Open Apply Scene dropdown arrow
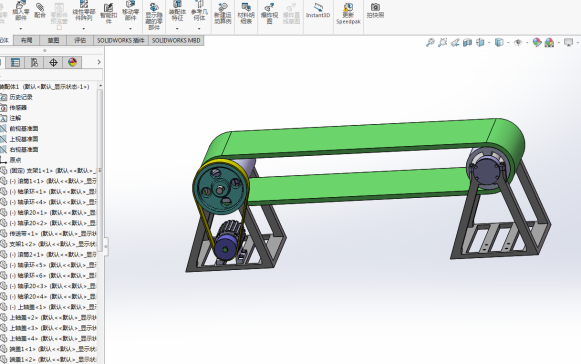Image resolution: width=581 pixels, height=364 pixels. coord(558,43)
